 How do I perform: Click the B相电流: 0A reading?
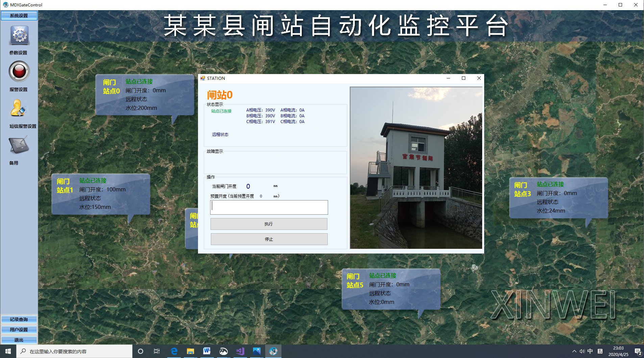292,116
